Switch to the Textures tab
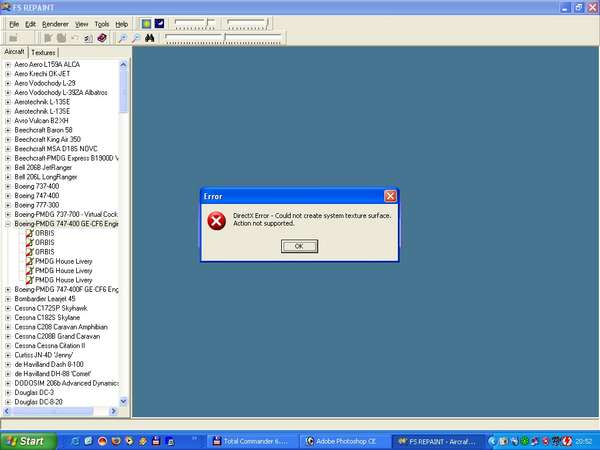The height and width of the screenshot is (450, 600). coord(43,52)
